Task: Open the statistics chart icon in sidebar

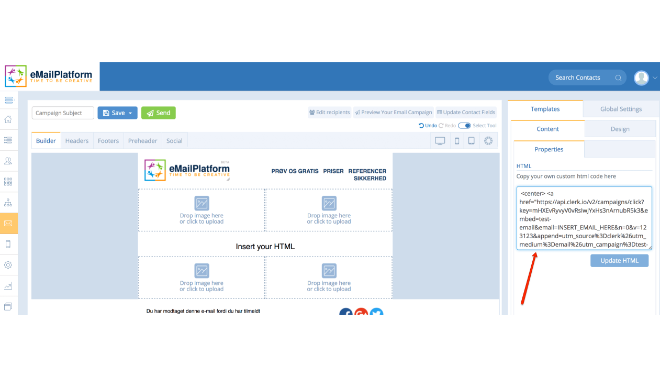Action: pyautogui.click(x=8, y=286)
